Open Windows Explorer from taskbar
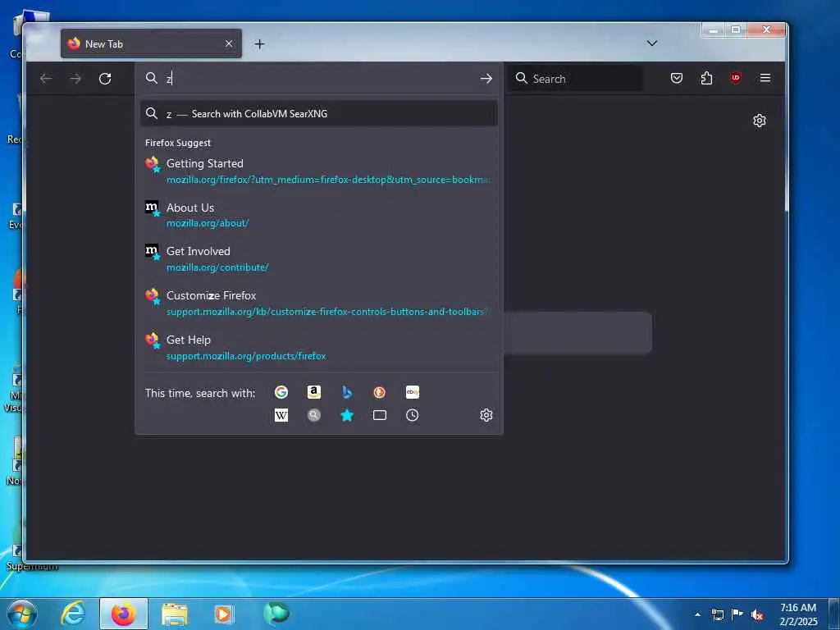 click(175, 614)
